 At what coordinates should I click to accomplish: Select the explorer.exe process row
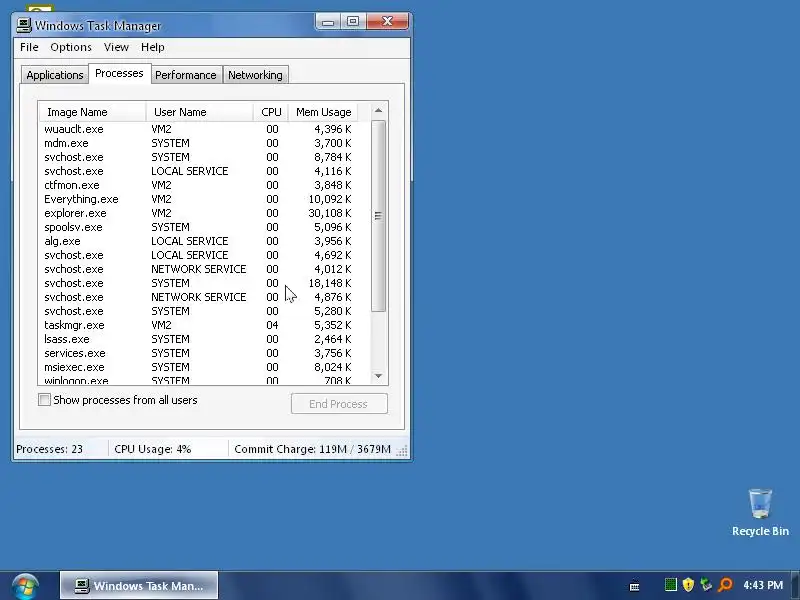point(204,213)
